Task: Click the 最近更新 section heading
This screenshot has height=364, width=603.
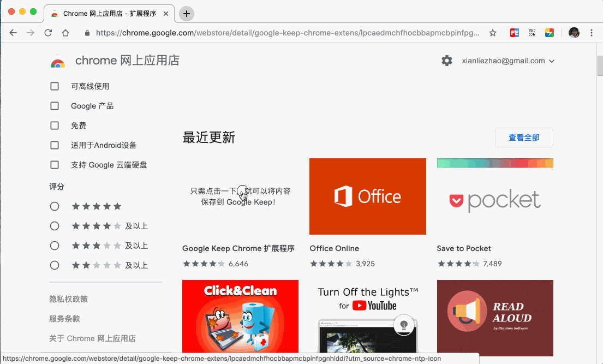Action: click(209, 138)
